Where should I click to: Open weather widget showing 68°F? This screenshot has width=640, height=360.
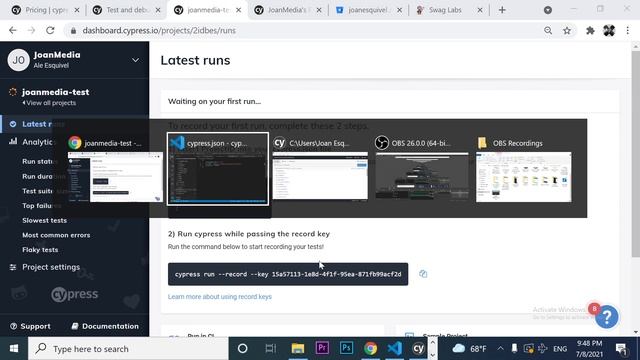[469, 349]
